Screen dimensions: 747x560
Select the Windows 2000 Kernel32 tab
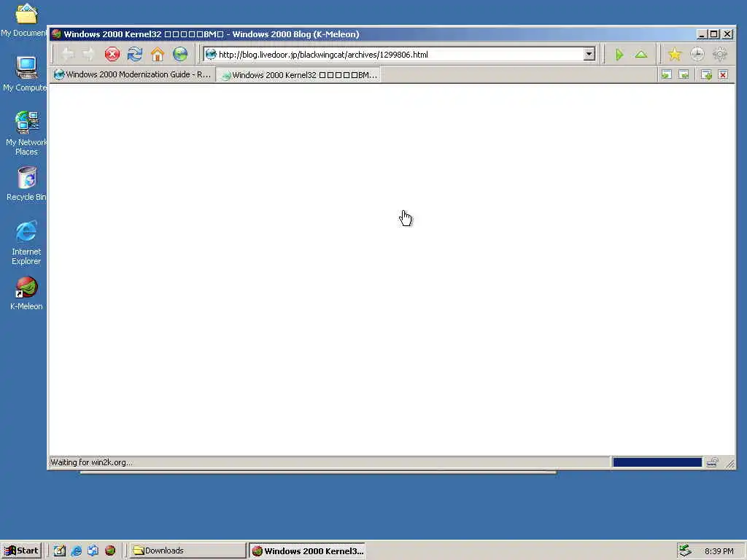[x=298, y=75]
